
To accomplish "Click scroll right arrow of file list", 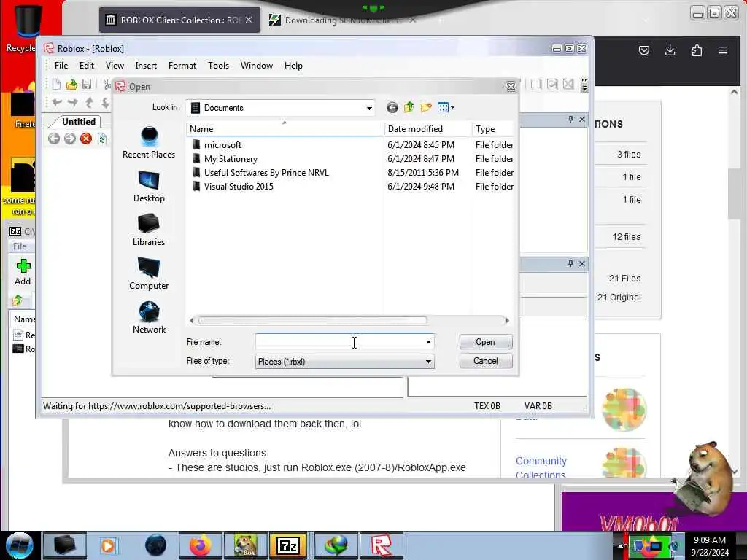I will coord(508,321).
